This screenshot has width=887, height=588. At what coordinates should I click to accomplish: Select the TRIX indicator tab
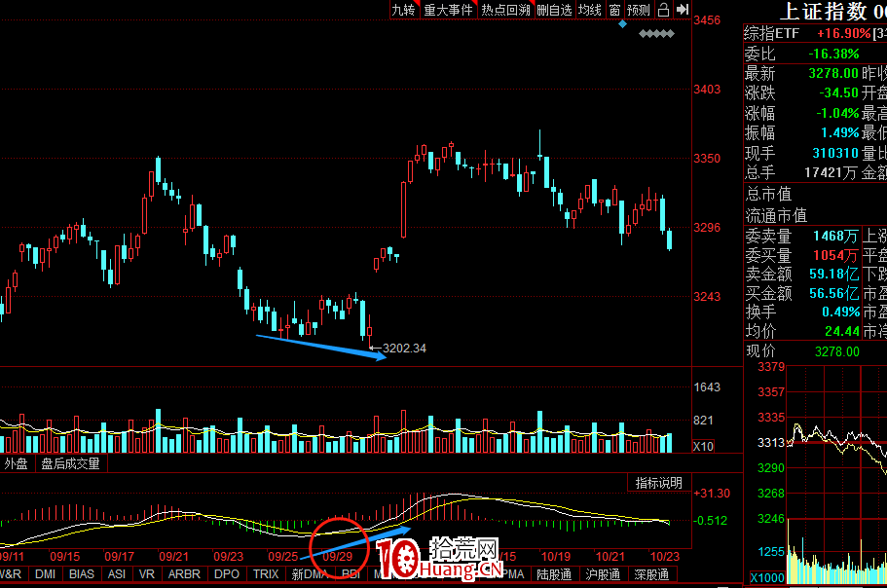266,573
